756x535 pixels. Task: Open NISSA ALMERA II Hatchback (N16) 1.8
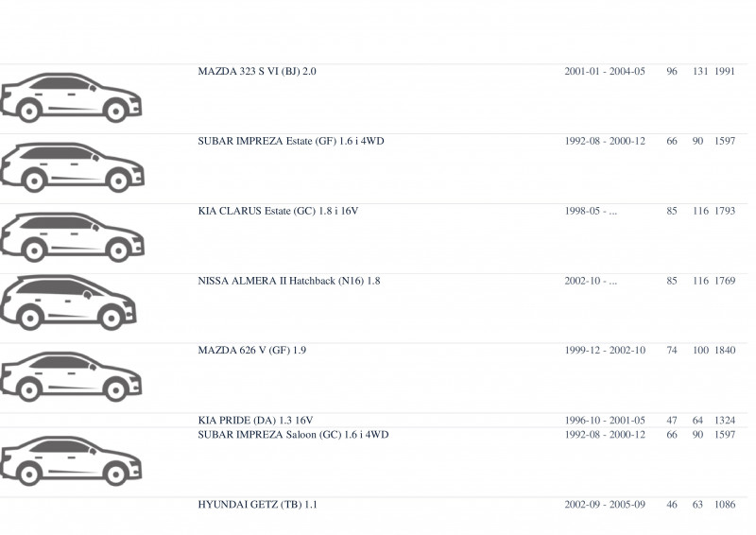click(x=289, y=281)
